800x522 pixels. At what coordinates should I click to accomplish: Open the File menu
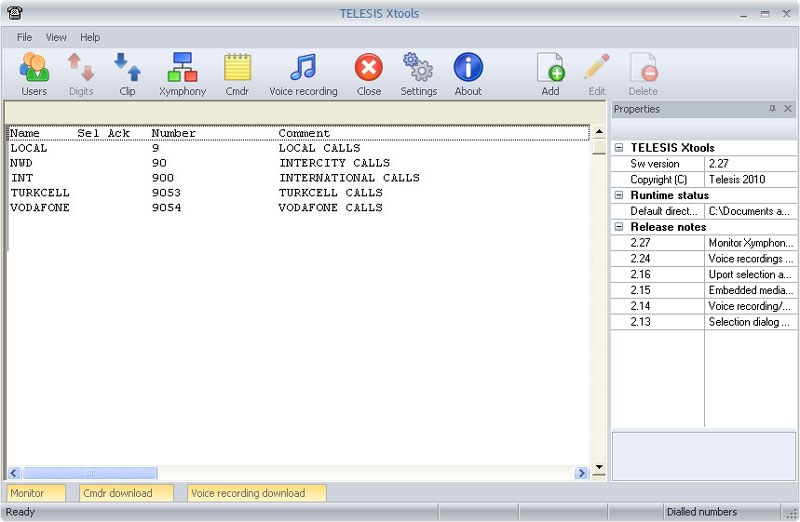[x=25, y=37]
